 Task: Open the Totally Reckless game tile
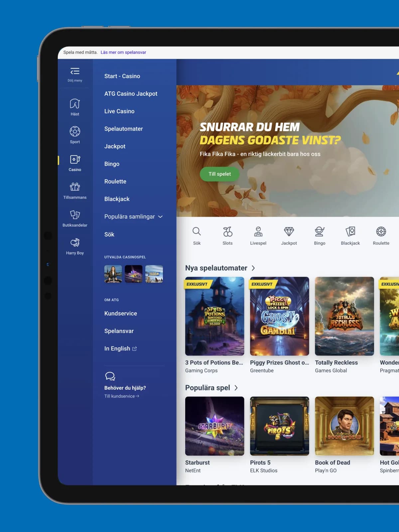pos(344,316)
